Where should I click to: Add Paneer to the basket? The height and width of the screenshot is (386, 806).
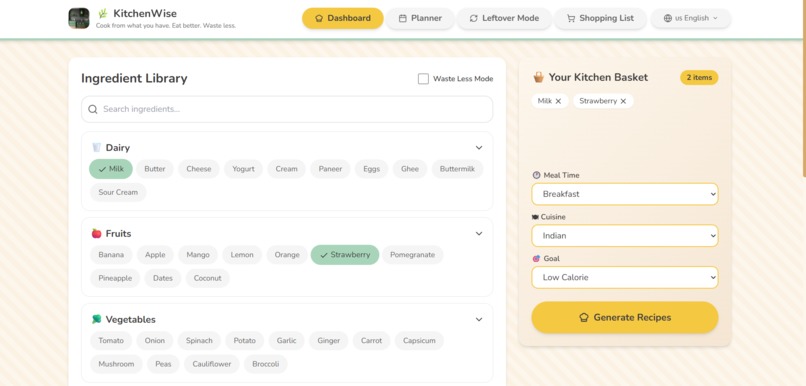coord(330,169)
